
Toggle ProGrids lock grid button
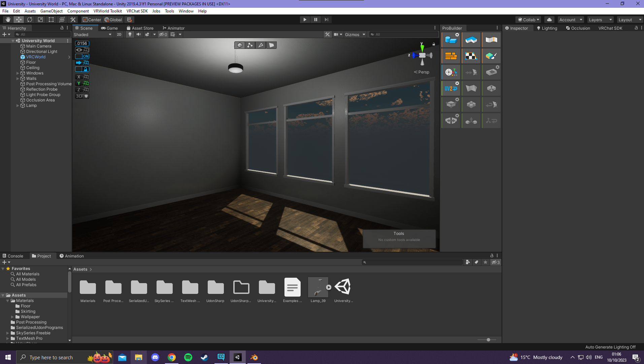tap(82, 69)
